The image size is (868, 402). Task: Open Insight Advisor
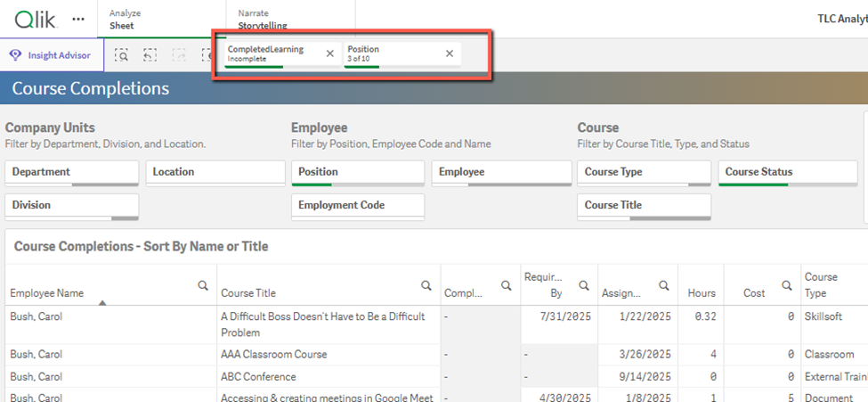point(52,55)
